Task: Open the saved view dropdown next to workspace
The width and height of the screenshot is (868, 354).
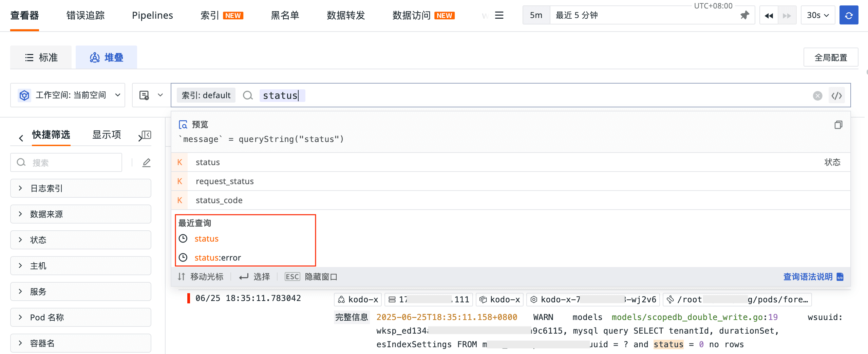Action: click(x=151, y=95)
